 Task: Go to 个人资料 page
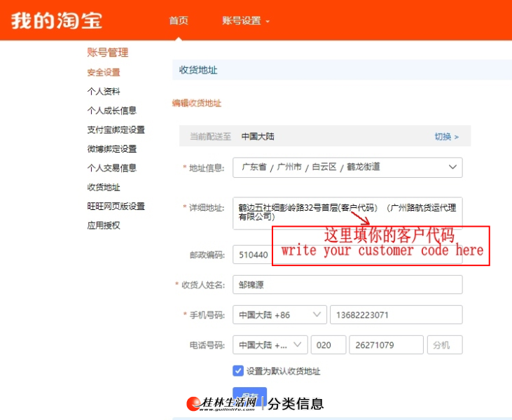(x=104, y=92)
